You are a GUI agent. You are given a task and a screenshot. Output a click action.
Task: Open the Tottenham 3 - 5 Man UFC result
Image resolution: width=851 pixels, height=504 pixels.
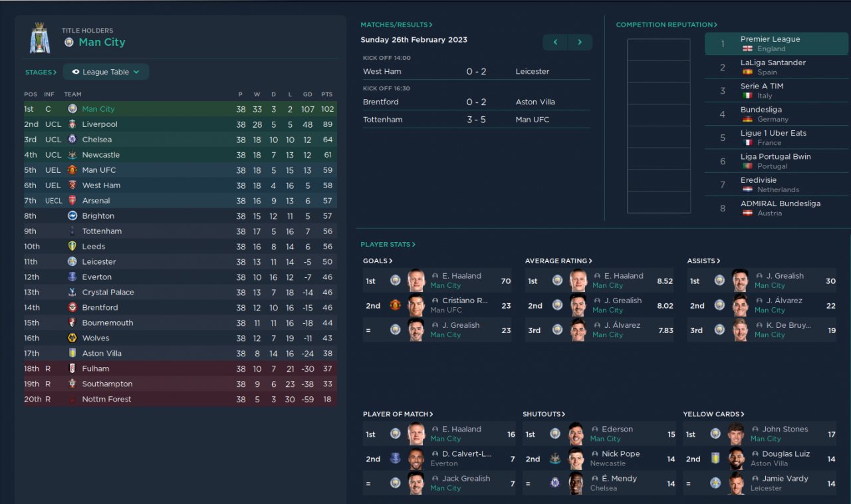[x=476, y=120]
